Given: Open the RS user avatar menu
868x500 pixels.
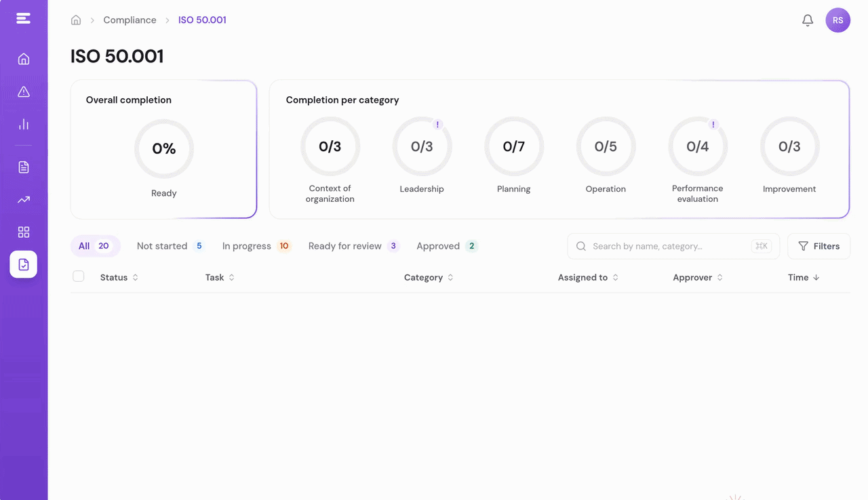Looking at the screenshot, I should tap(838, 20).
